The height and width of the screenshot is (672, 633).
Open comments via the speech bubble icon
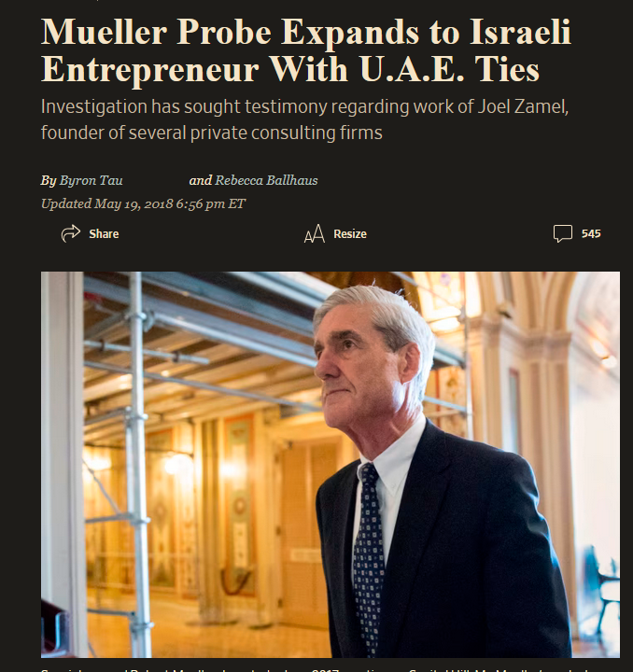point(563,233)
